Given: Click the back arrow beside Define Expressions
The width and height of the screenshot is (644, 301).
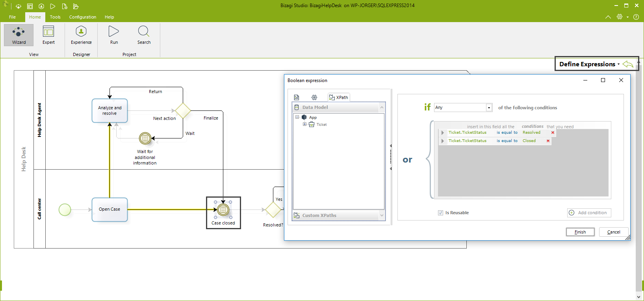Looking at the screenshot, I should click(x=628, y=64).
